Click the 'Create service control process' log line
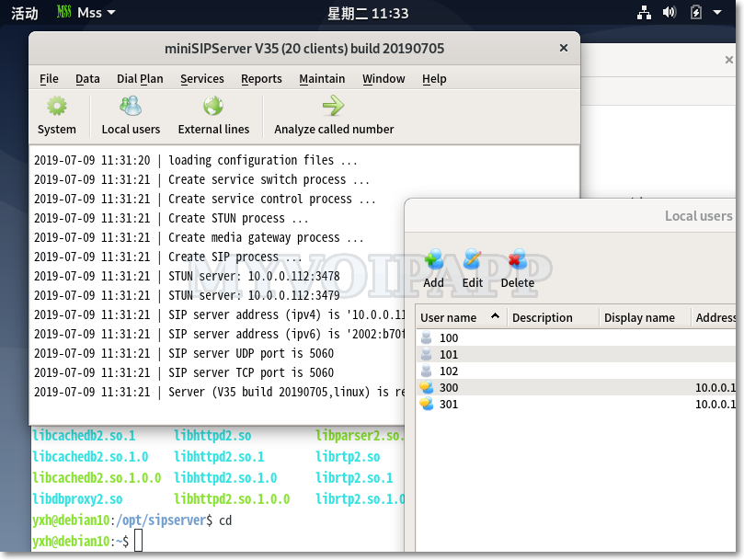Viewport: 744px width, 560px height. (x=204, y=199)
